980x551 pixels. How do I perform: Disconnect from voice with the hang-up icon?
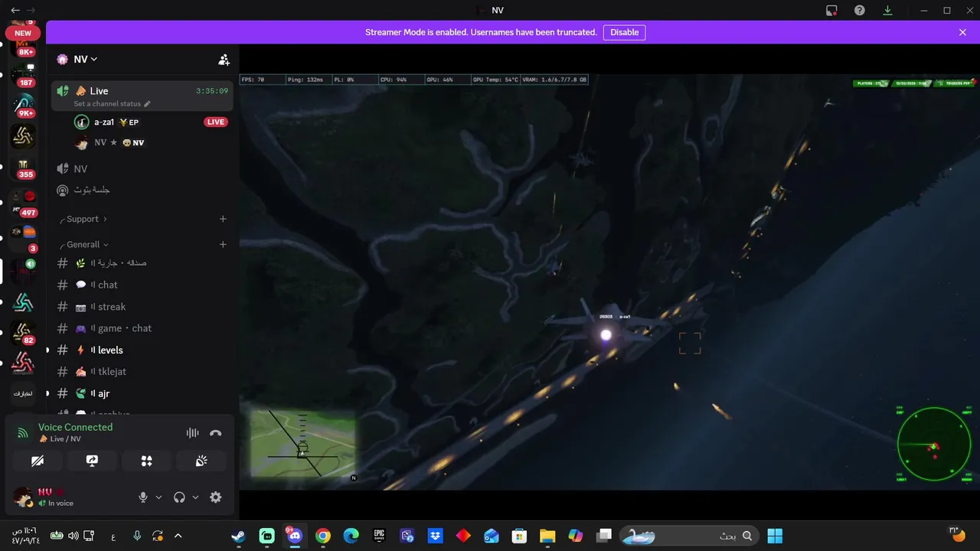tap(216, 433)
